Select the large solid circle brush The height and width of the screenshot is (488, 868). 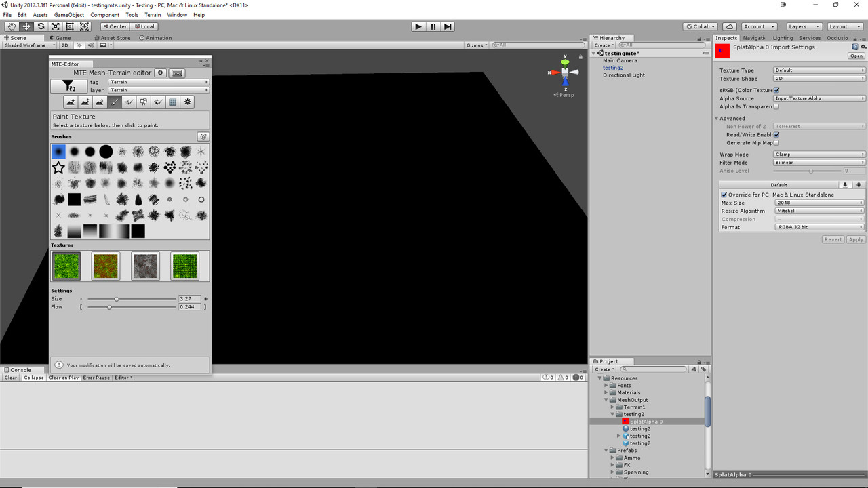point(106,151)
